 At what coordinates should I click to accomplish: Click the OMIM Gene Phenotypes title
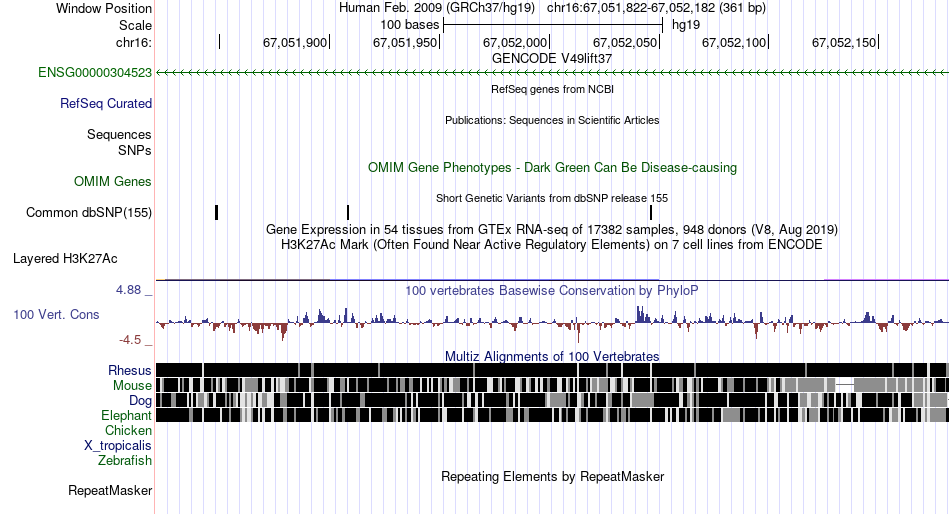coord(552,168)
